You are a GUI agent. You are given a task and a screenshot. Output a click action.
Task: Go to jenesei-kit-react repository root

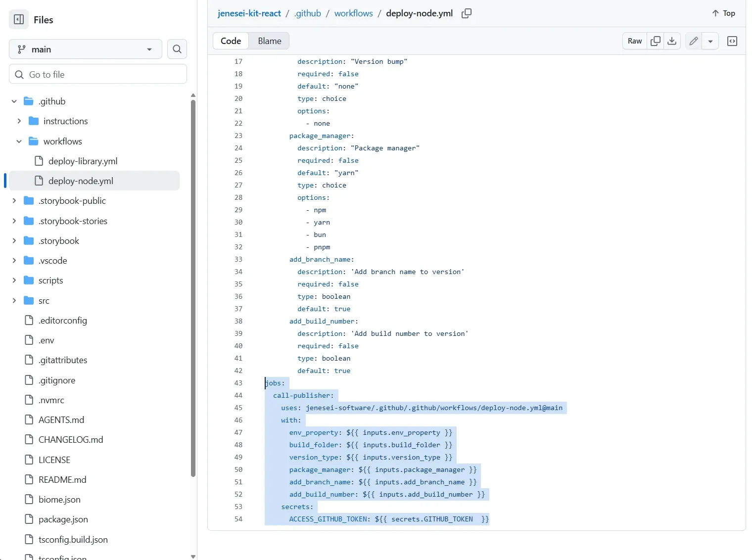tap(249, 13)
